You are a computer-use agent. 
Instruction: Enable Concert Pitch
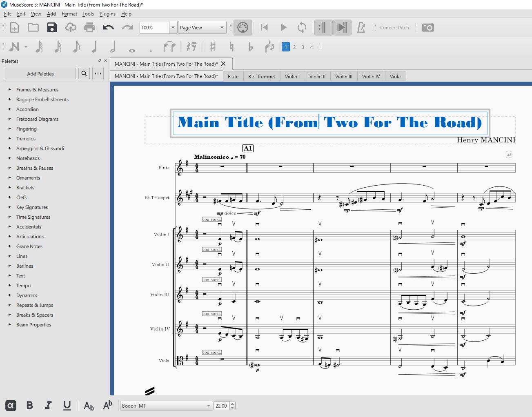coord(394,27)
